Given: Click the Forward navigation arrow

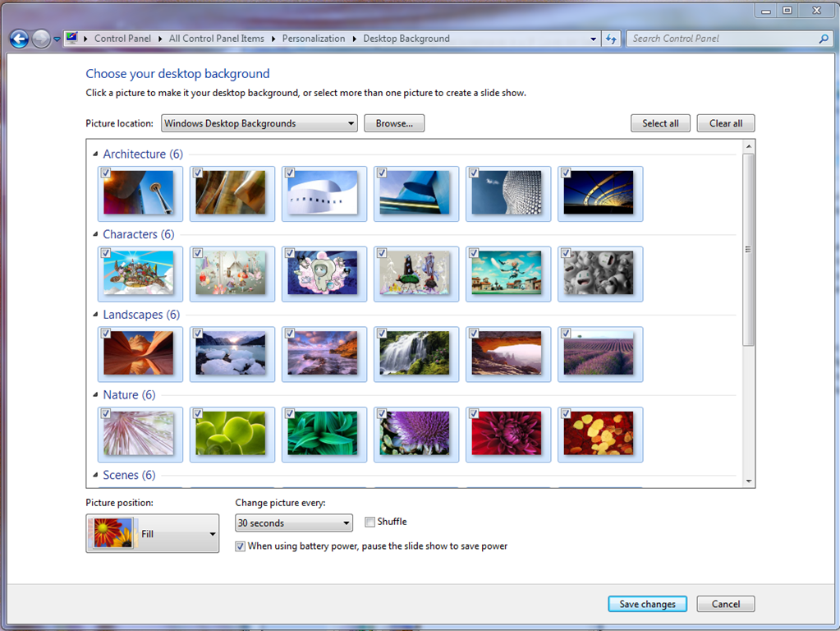Looking at the screenshot, I should pos(40,39).
